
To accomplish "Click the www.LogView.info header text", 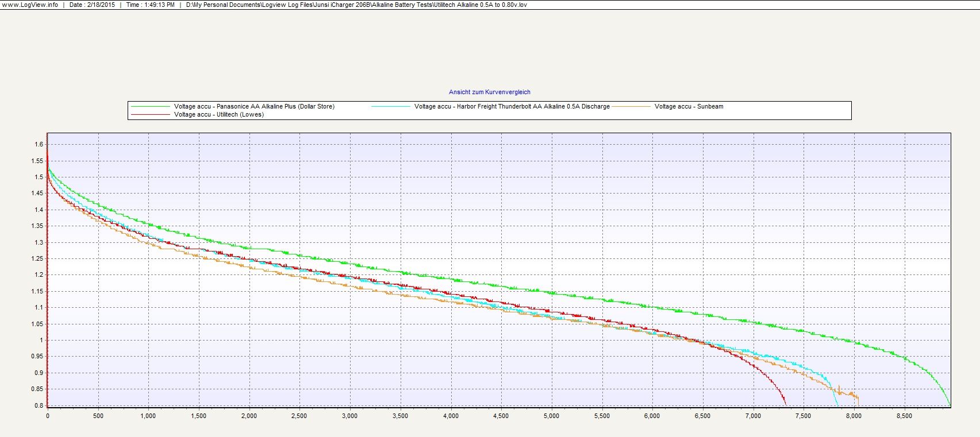I will tap(30, 5).
